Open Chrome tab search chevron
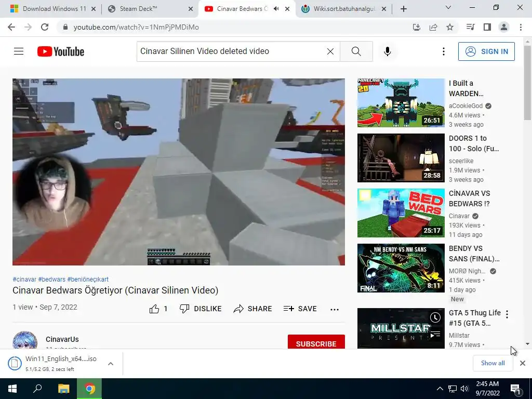532x399 pixels. coord(448,7)
